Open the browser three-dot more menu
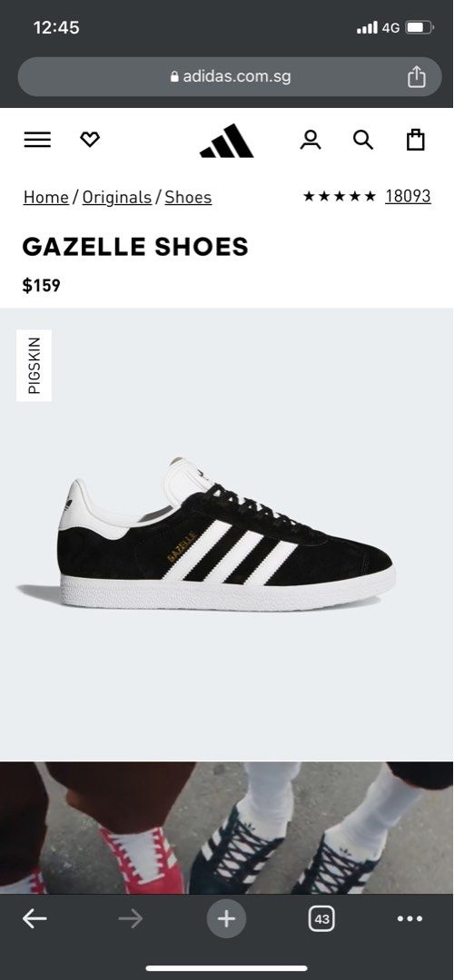 tap(410, 918)
